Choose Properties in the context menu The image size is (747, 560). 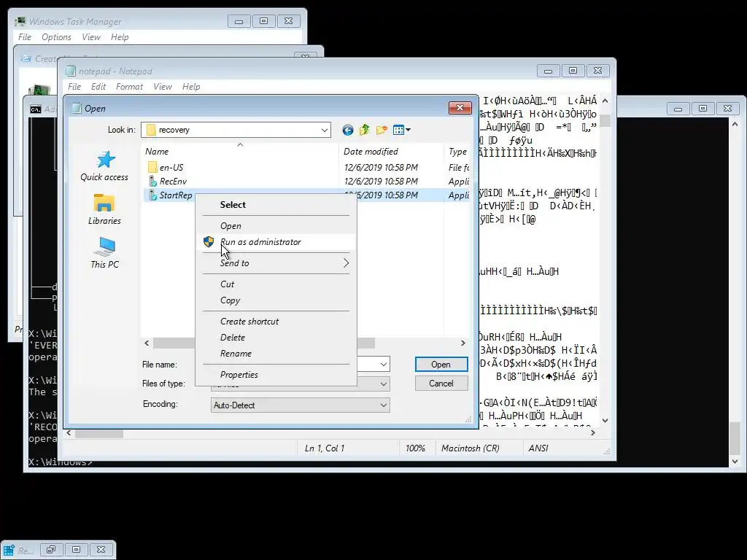pos(239,375)
